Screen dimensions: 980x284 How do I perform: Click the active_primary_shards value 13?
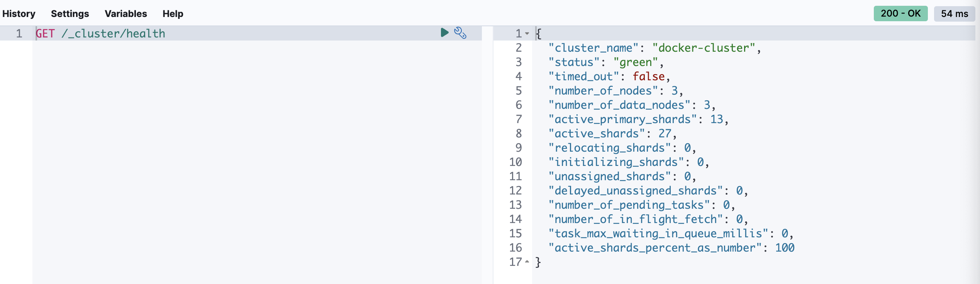(717, 119)
